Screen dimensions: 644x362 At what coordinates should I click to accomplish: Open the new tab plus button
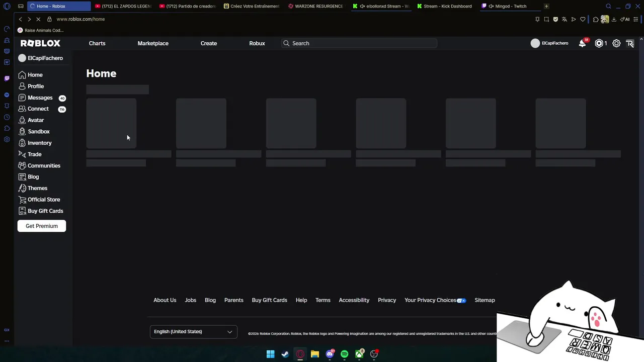click(546, 6)
